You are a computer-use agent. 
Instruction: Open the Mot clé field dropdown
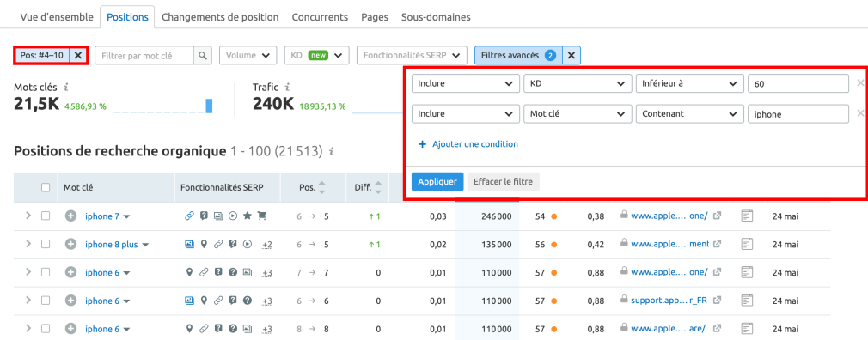click(578, 114)
